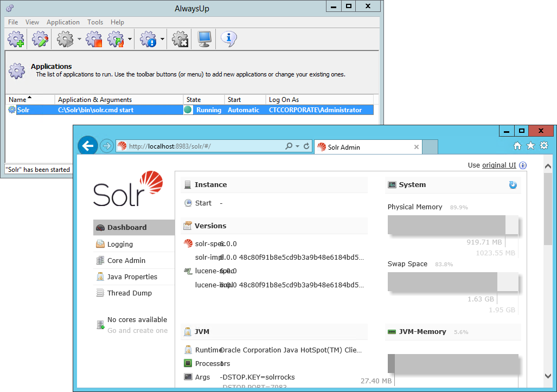Open the address bar search dropdown arrow
Viewport: 557px width, 392px height.
coord(298,146)
